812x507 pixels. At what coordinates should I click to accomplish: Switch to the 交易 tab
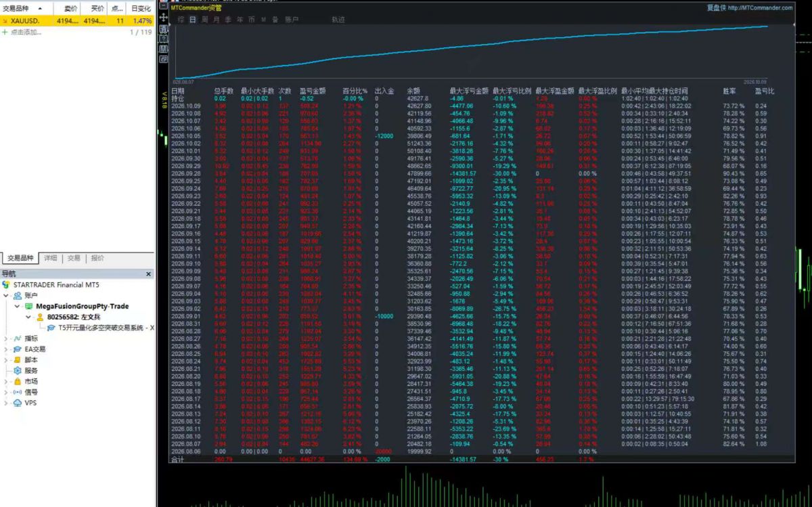74,258
